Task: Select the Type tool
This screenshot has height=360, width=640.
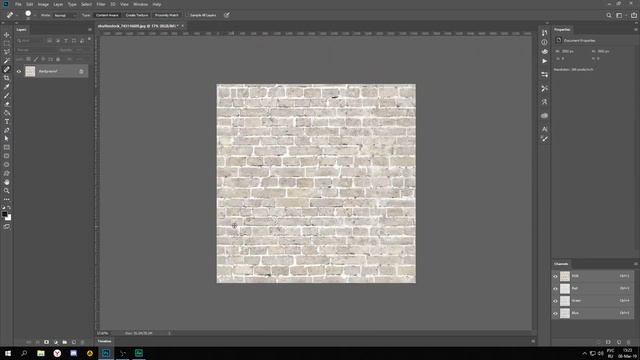Action: pos(7,122)
